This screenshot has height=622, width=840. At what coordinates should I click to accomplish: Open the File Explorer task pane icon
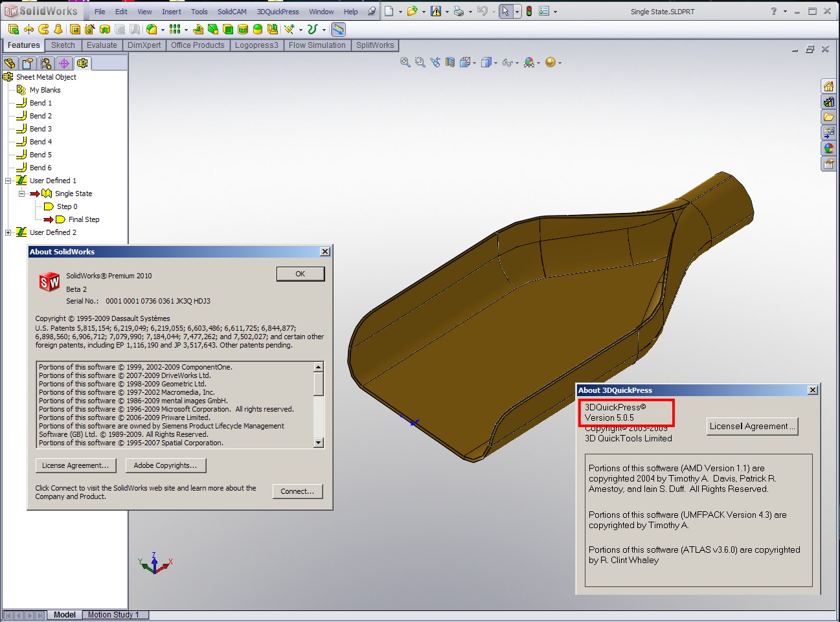[x=829, y=117]
